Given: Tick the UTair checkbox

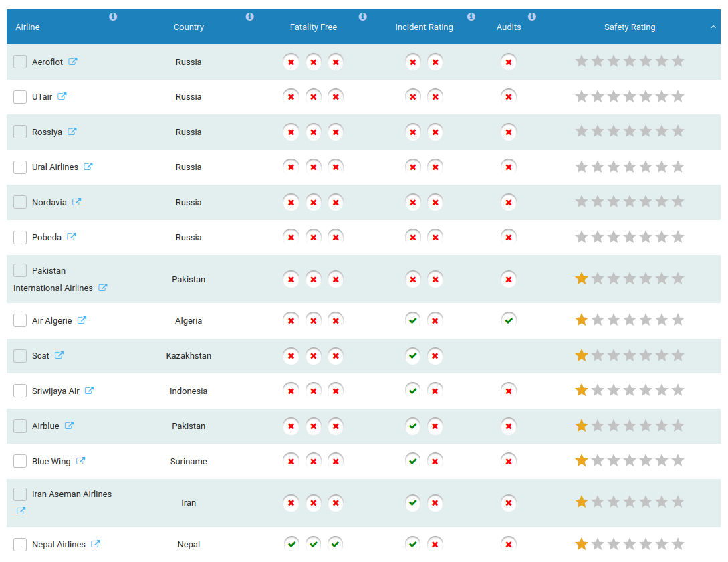Looking at the screenshot, I should coord(20,97).
